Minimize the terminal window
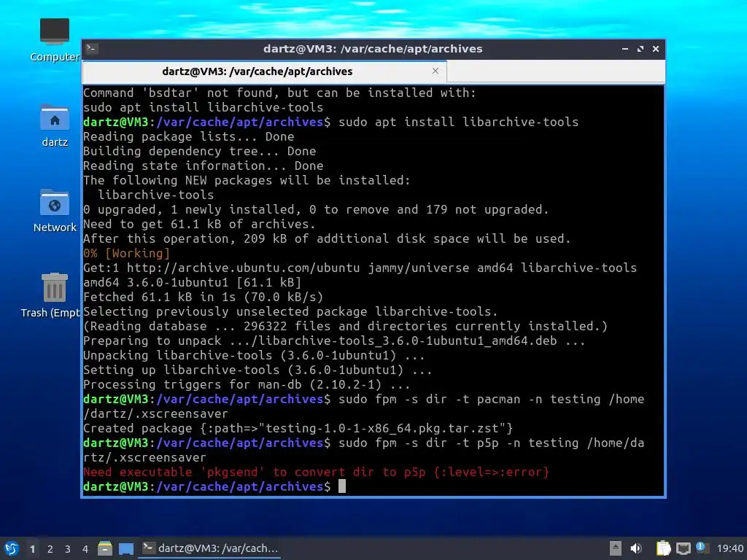The width and height of the screenshot is (747, 560). coord(625,49)
